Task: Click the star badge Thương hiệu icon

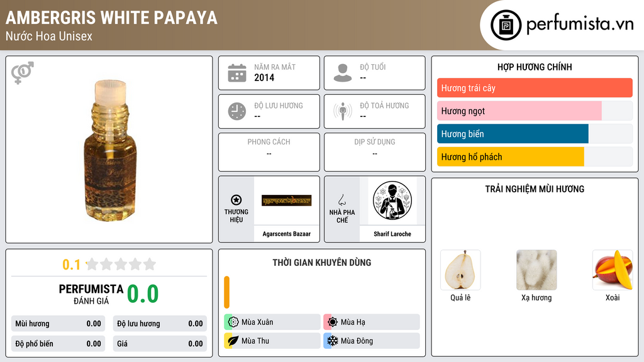Action: (236, 200)
